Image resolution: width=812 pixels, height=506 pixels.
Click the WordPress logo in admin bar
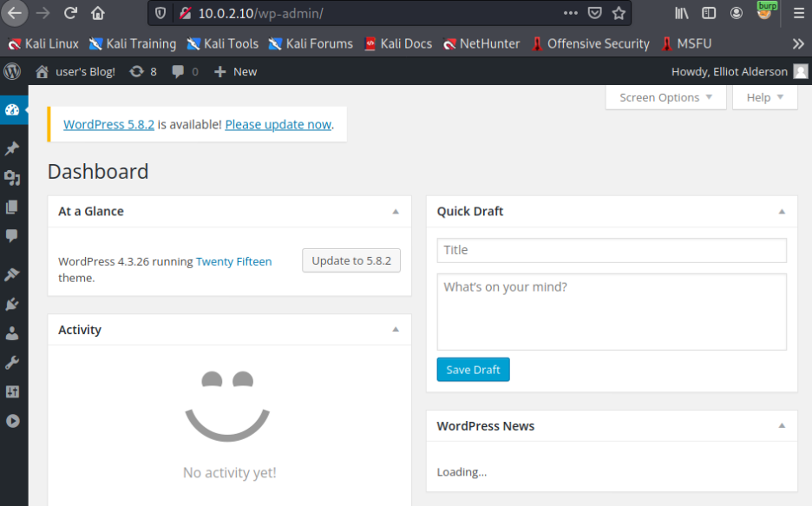pyautogui.click(x=12, y=71)
